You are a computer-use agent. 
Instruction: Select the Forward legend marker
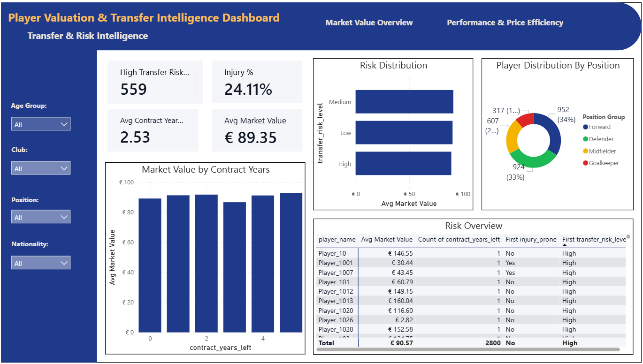point(585,127)
